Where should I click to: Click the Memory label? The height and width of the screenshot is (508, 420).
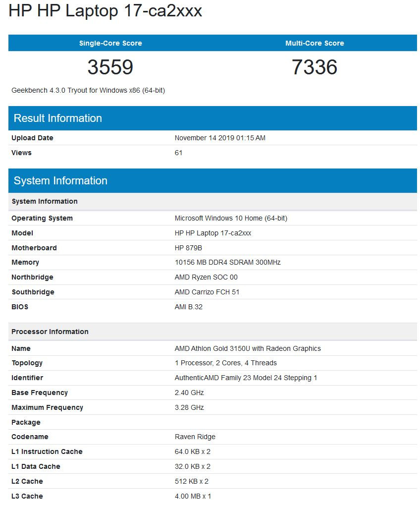(x=25, y=262)
